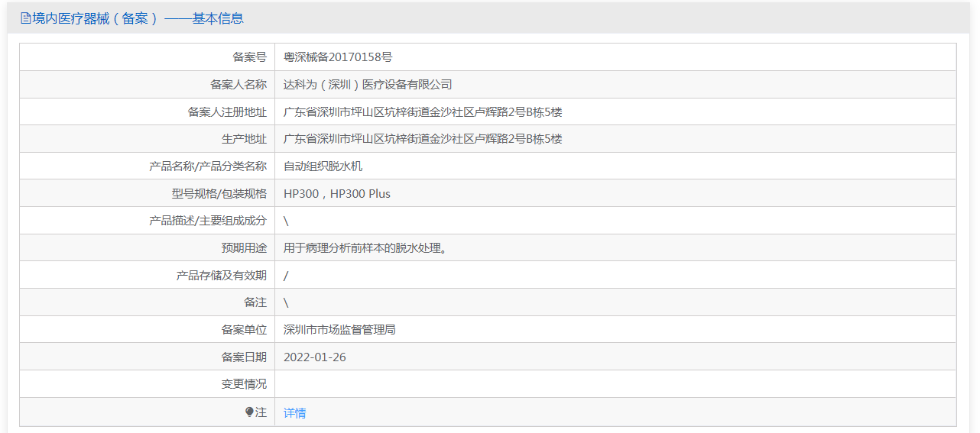This screenshot has height=433, width=980.
Task: Click the model value HP300，HP300 Plus
Action: click(x=337, y=193)
